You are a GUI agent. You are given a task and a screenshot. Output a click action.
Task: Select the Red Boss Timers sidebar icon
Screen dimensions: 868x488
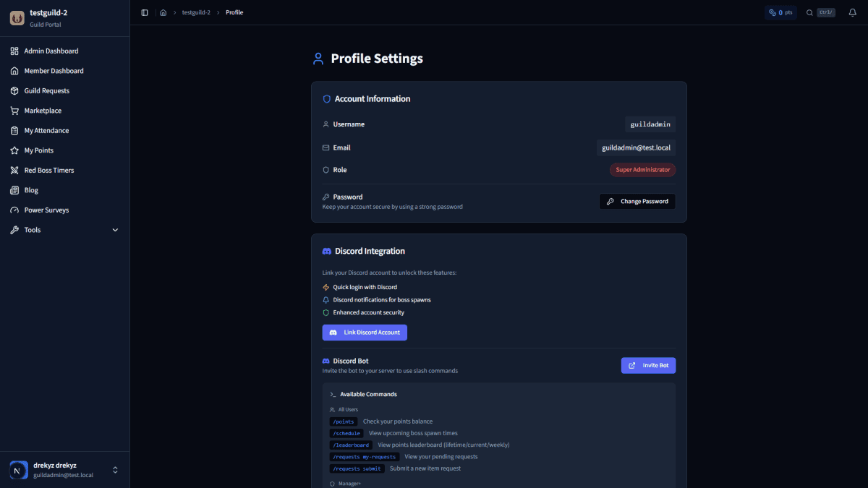[14, 170]
